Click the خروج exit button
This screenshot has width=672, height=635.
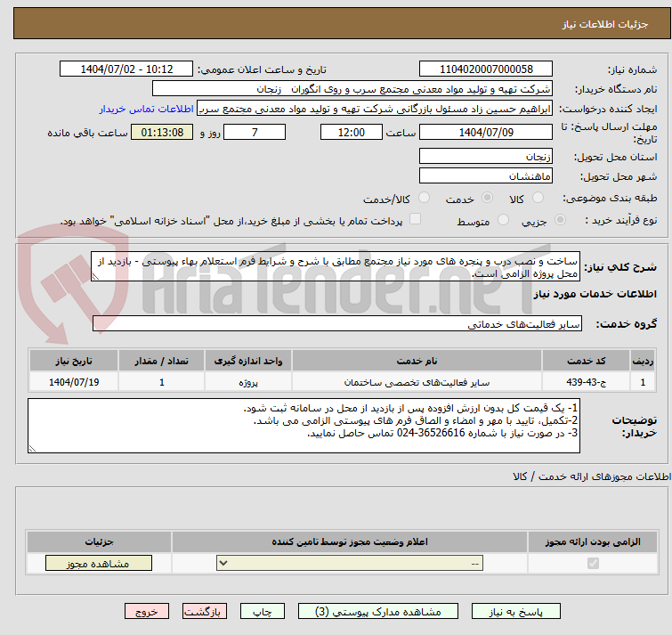(x=147, y=612)
